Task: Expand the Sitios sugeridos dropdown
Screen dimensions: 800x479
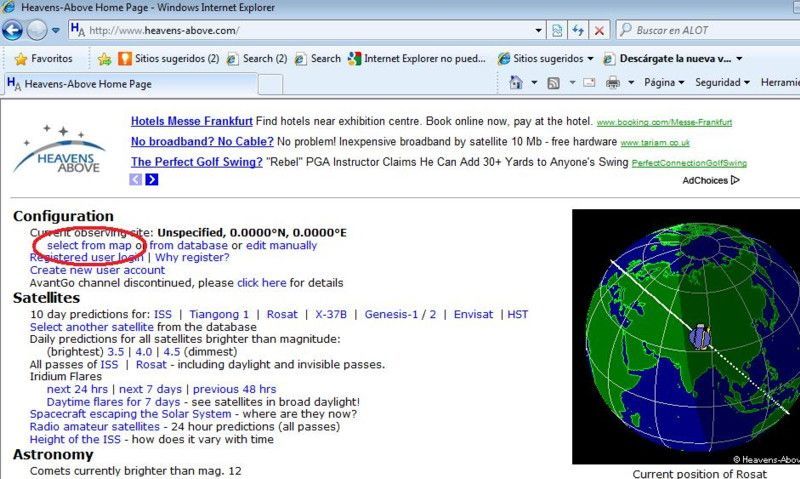Action: (591, 59)
